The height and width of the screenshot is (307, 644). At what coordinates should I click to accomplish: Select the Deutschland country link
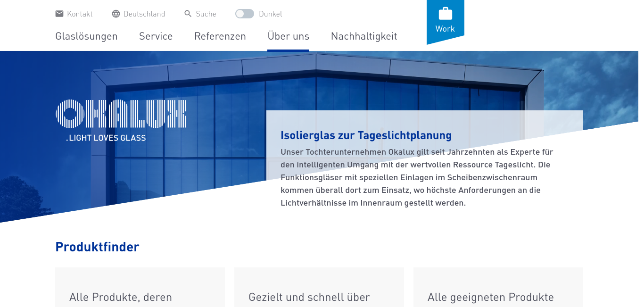click(144, 14)
